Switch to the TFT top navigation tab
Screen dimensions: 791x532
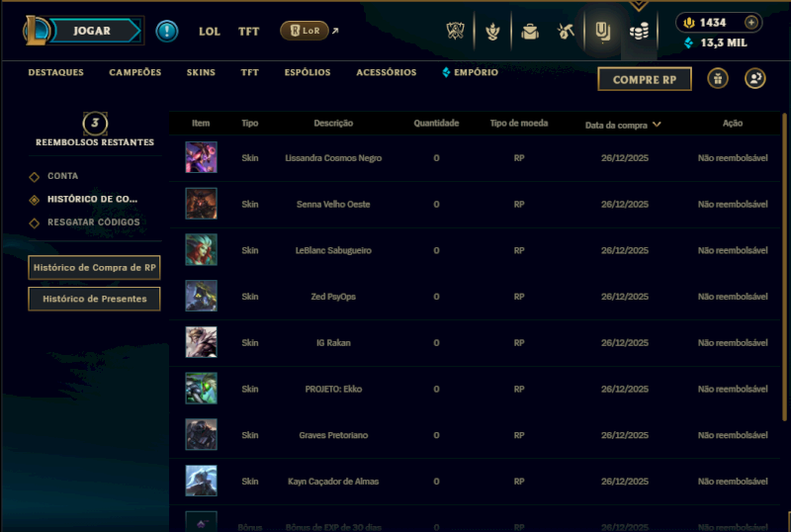(x=249, y=32)
